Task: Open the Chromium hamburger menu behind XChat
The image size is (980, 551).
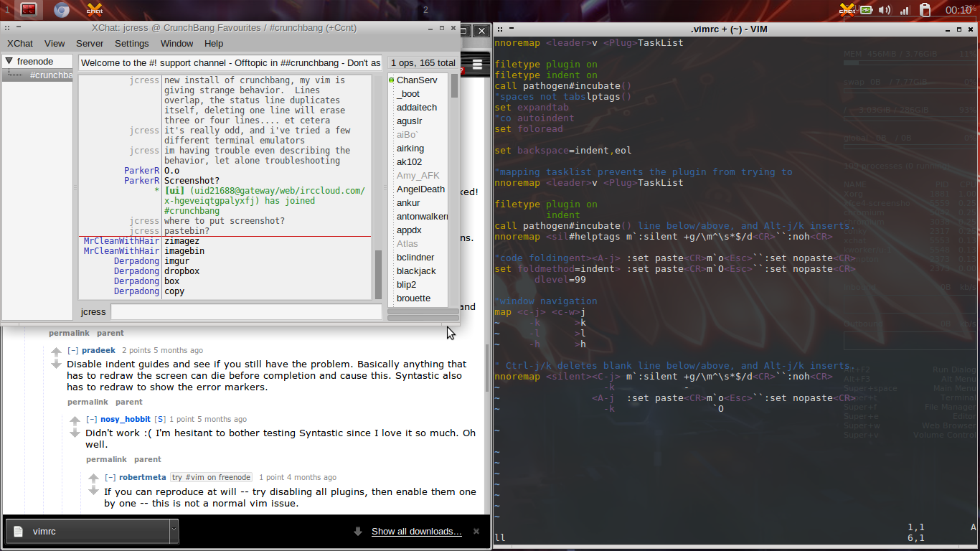Action: click(x=477, y=64)
